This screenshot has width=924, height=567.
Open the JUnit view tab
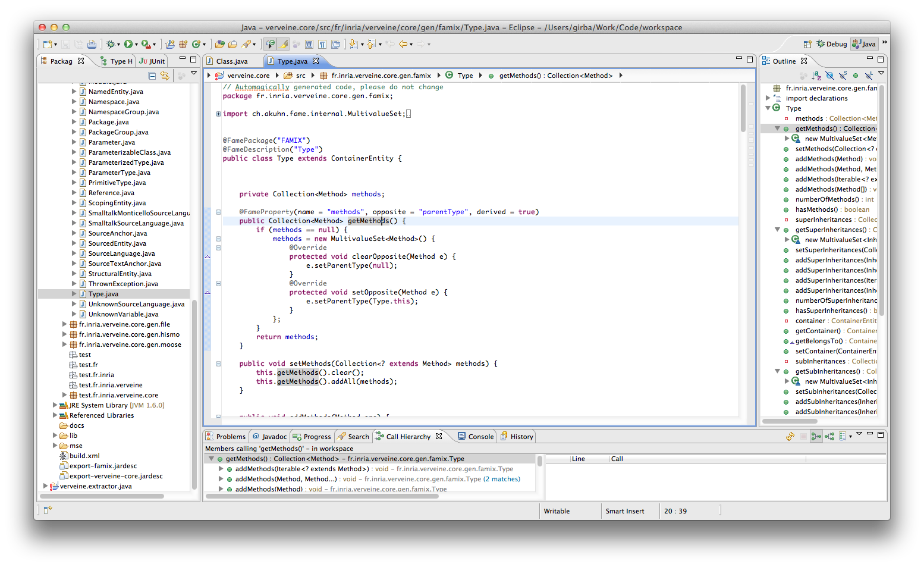(x=152, y=61)
